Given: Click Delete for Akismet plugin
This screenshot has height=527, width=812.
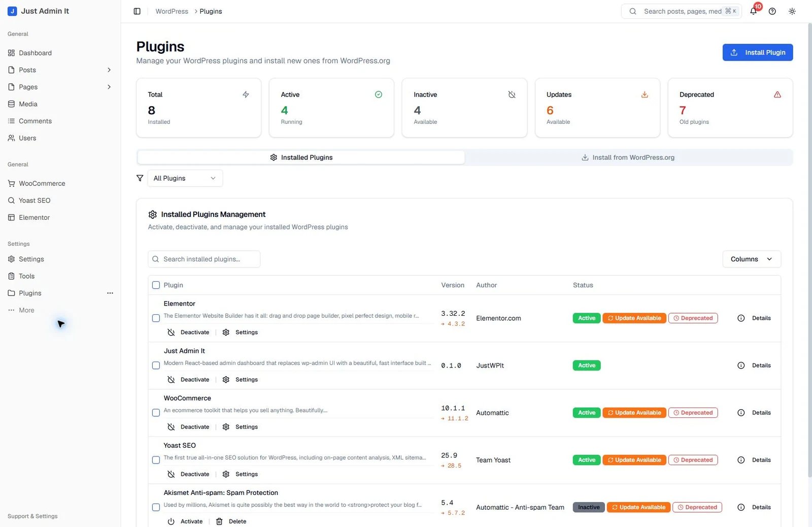Looking at the screenshot, I should click(231, 521).
